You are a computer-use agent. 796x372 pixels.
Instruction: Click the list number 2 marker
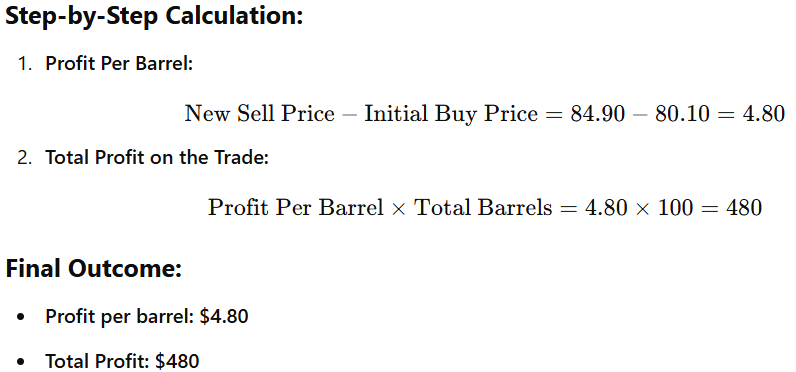pos(24,158)
